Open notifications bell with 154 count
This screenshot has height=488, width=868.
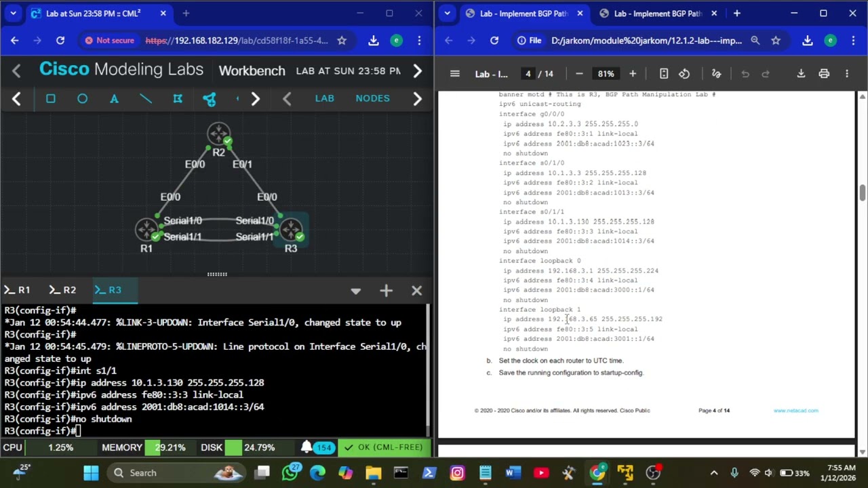pyautogui.click(x=319, y=447)
